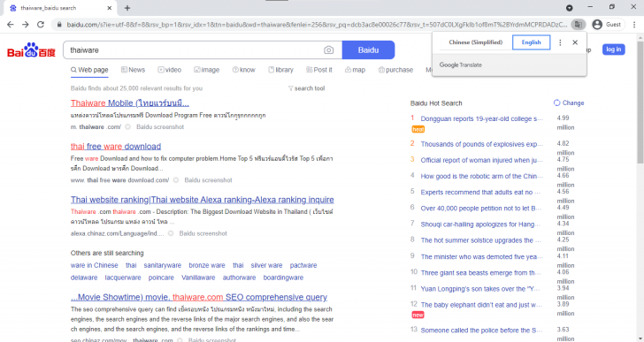Click Change to refresh hot search
Screen dimensions: 644x342
(569, 103)
